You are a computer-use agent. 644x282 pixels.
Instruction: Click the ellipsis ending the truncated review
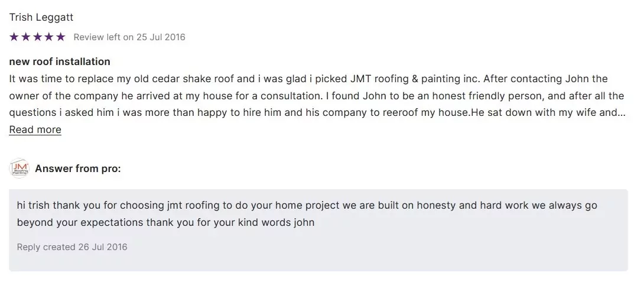(x=622, y=113)
